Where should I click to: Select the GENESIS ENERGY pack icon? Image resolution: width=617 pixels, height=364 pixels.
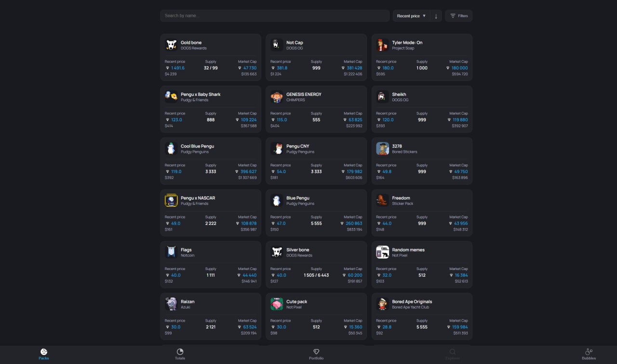[277, 96]
